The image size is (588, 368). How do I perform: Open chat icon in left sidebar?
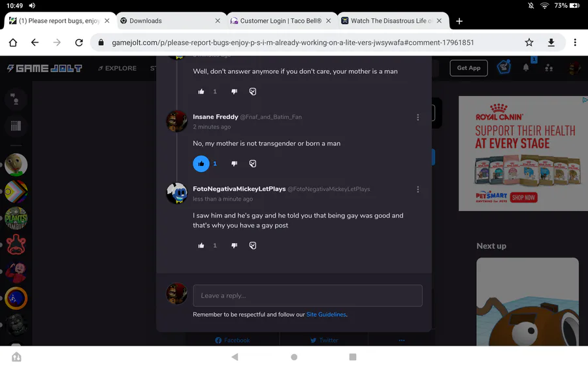16,99
